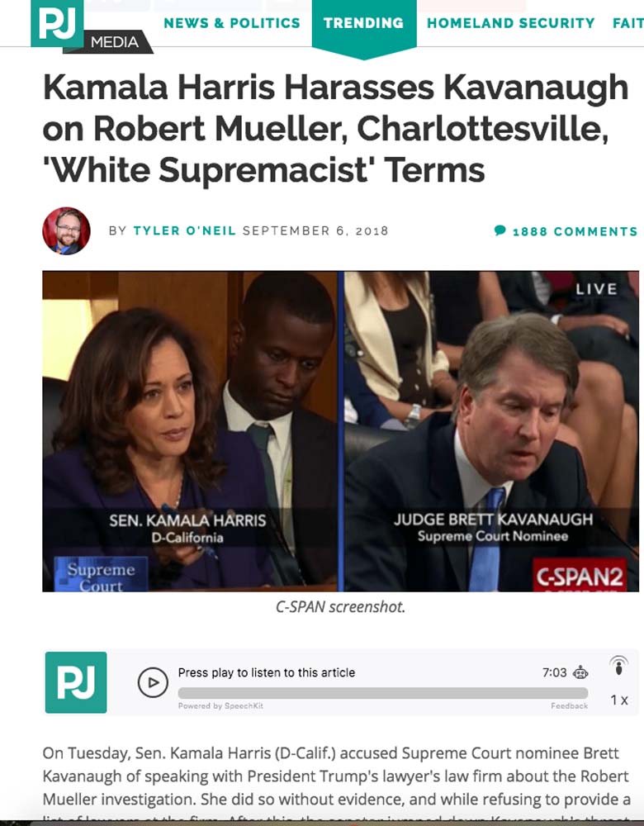This screenshot has height=826, width=644.
Task: Click the C-SPAN hearing screenshot image
Action: pos(341,431)
